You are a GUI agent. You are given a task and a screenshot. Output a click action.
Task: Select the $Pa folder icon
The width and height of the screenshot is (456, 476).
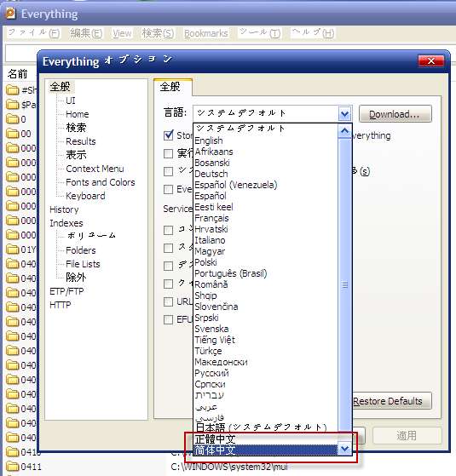(13, 105)
